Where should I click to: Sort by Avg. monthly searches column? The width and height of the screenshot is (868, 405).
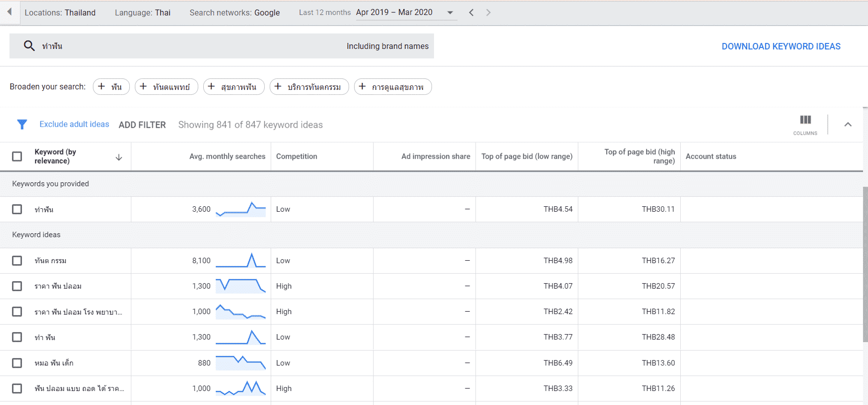227,156
